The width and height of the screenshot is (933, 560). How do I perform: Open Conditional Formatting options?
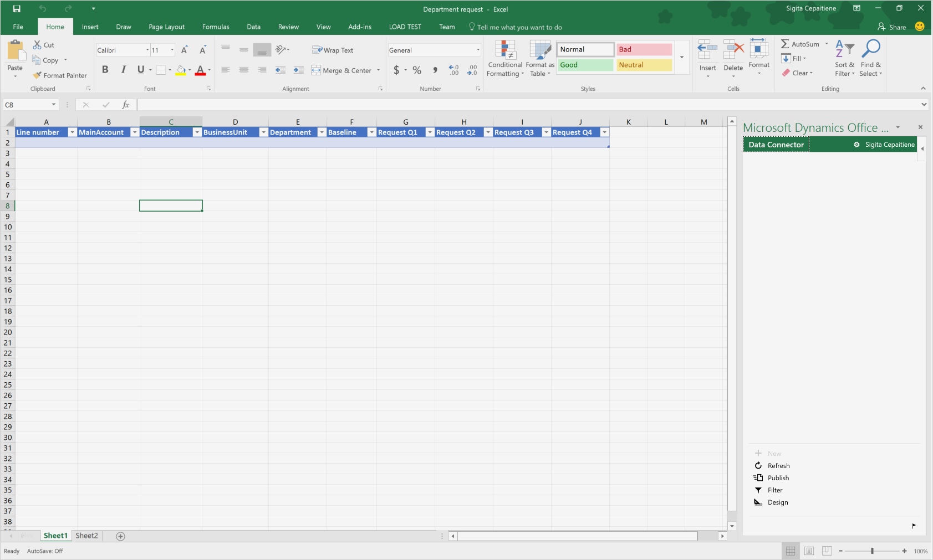point(505,58)
